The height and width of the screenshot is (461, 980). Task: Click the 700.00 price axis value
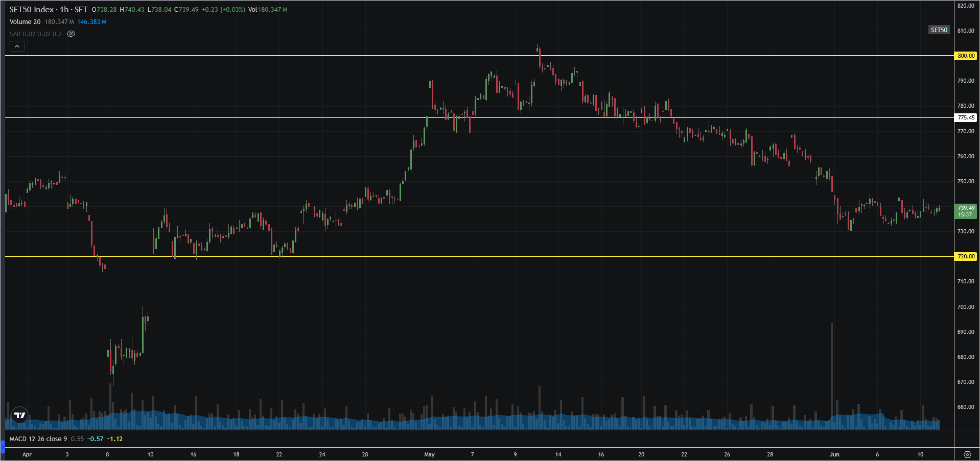(x=966, y=307)
